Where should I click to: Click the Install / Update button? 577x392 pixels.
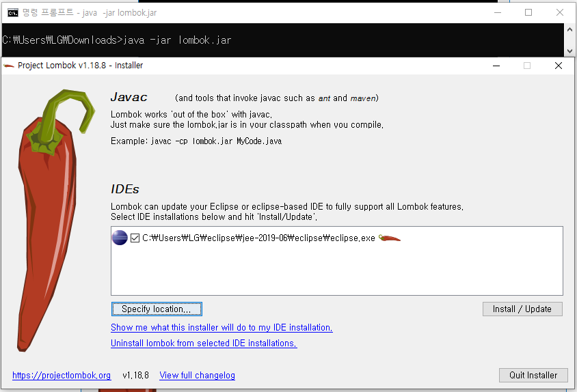click(522, 309)
